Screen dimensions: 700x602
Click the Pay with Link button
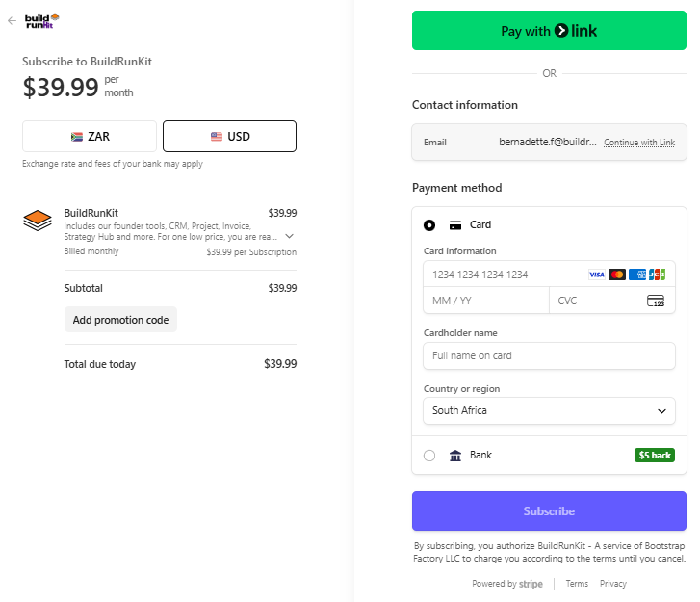coord(549,31)
